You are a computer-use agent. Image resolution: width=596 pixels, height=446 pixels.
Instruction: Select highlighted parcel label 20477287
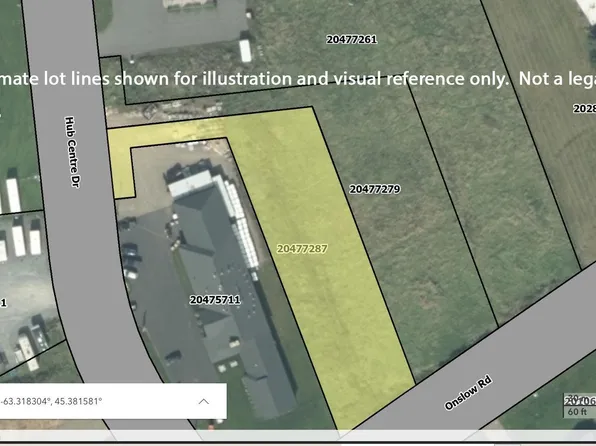(x=302, y=249)
